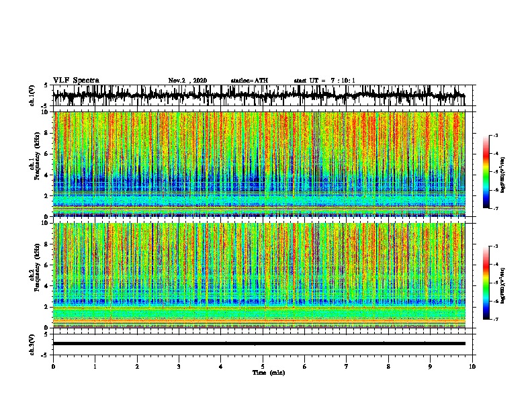This screenshot has height=411, width=532.
Task: Click the "5" volt tick on ch.1(V) axis
Action: coord(46,85)
